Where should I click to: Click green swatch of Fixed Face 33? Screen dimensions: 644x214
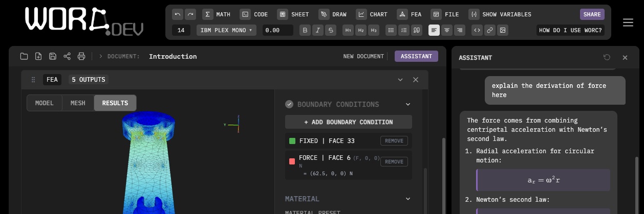pos(292,141)
